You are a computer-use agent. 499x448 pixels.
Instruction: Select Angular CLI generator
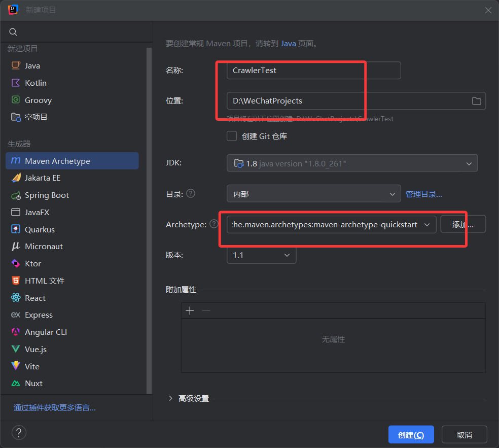72,332
